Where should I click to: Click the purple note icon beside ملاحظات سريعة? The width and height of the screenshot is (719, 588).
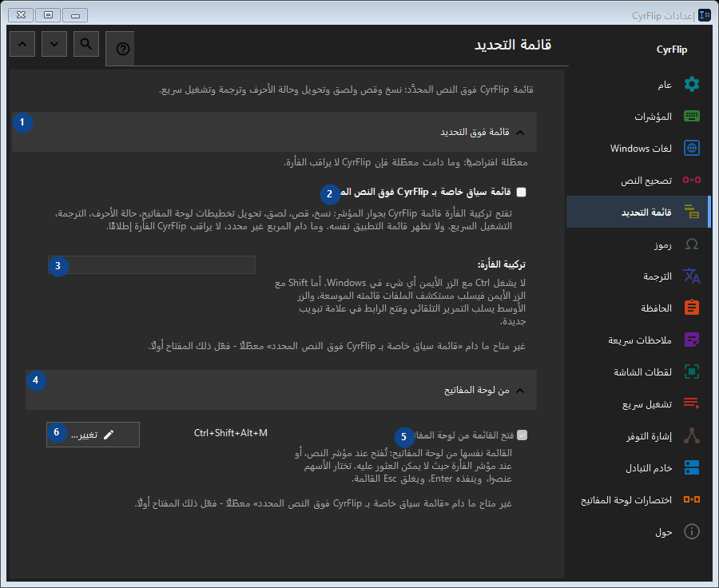pyautogui.click(x=692, y=340)
